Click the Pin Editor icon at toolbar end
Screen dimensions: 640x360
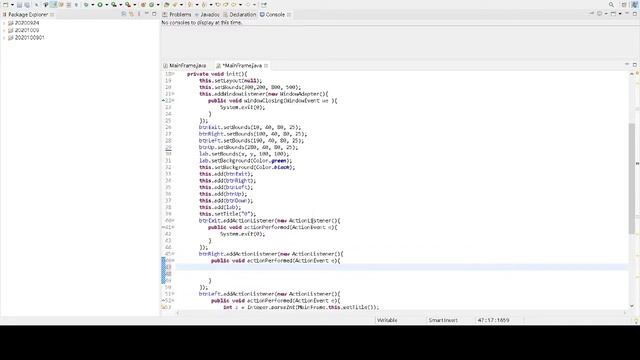264,5
